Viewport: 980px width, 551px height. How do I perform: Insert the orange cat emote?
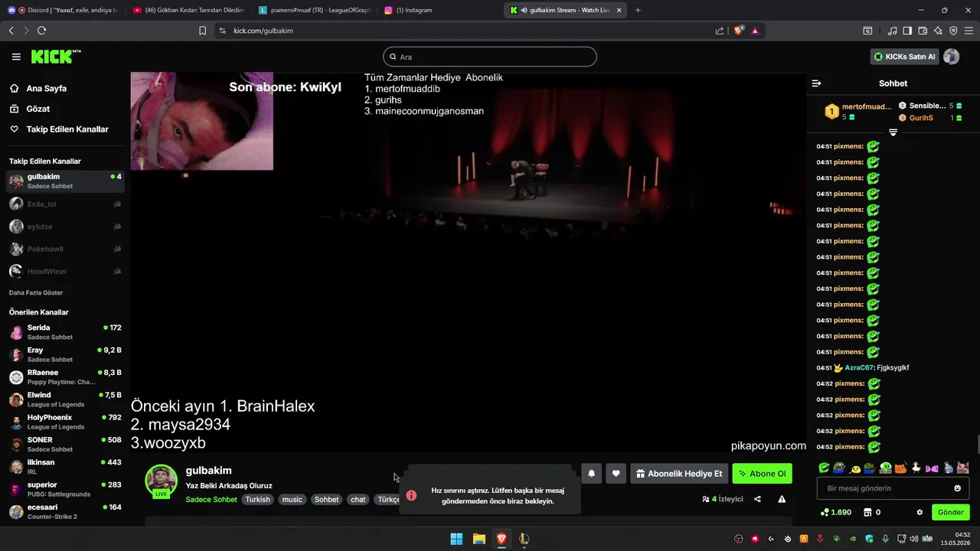tap(901, 468)
